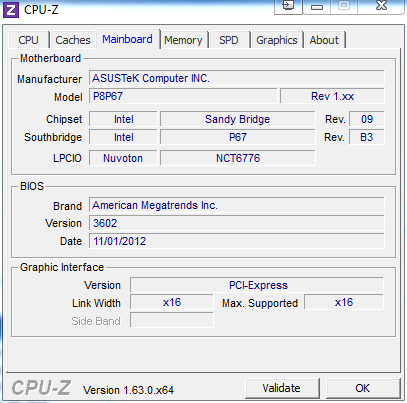Click the Southbridge Intel vendor value
This screenshot has width=407, height=403.
[x=123, y=137]
